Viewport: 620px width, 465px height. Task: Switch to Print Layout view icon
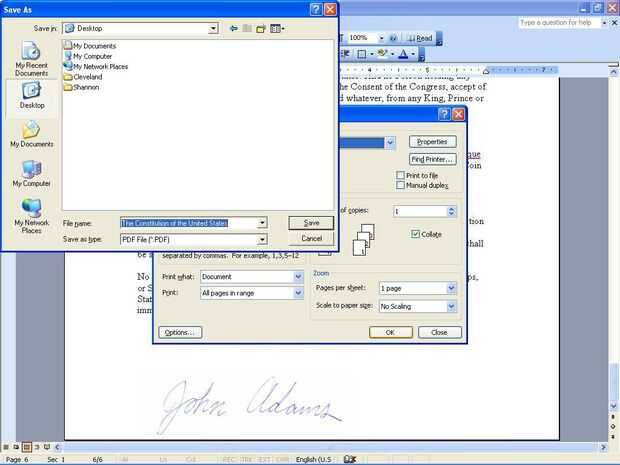(x=26, y=447)
